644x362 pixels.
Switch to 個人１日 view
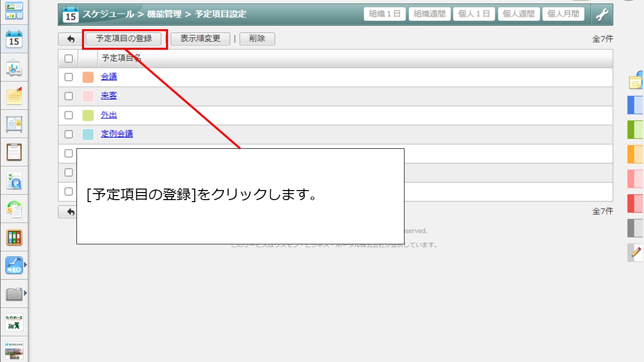pyautogui.click(x=474, y=14)
